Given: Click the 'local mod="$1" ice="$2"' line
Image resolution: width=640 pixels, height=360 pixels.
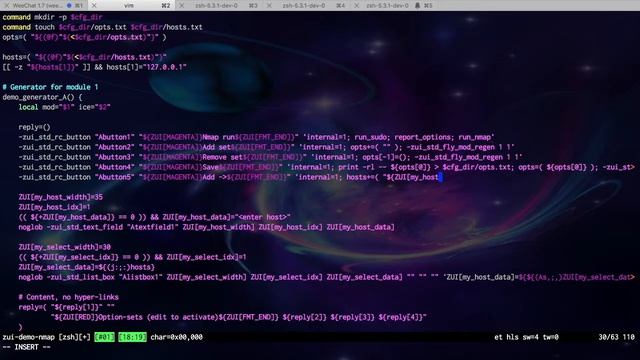Looking at the screenshot, I should 64,107.
